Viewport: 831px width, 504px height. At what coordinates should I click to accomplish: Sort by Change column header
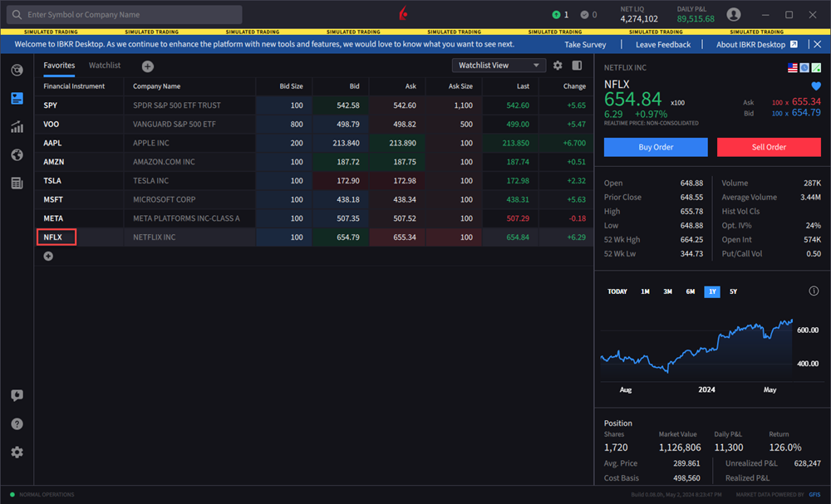(574, 86)
